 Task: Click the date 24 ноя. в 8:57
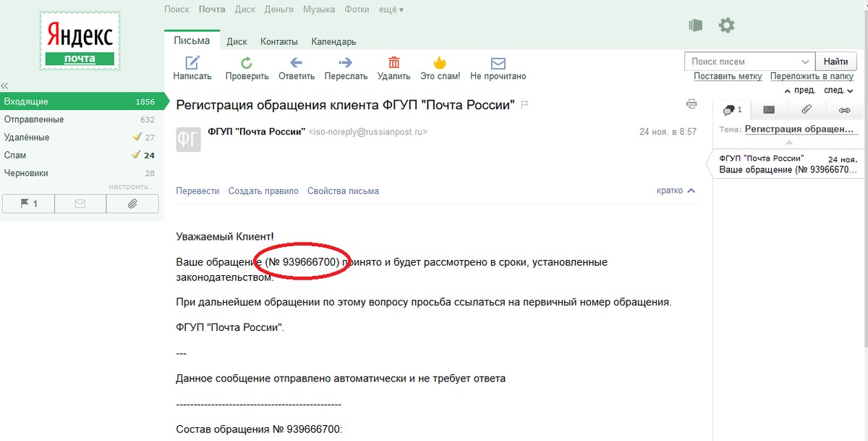(668, 132)
